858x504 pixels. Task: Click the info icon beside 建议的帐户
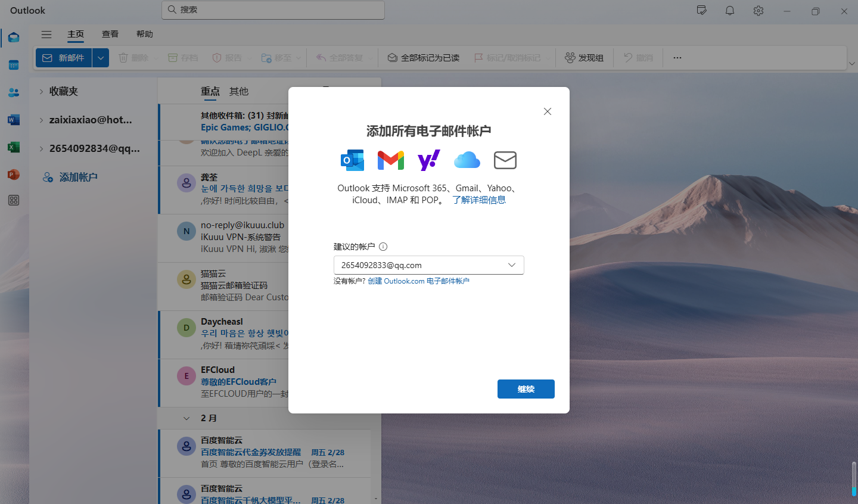coord(383,247)
